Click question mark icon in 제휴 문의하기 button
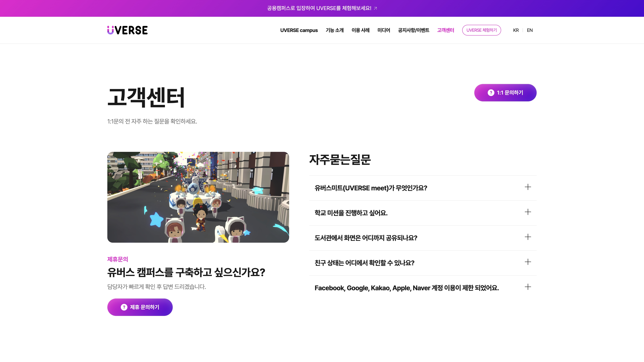644x362 pixels. pos(124,307)
